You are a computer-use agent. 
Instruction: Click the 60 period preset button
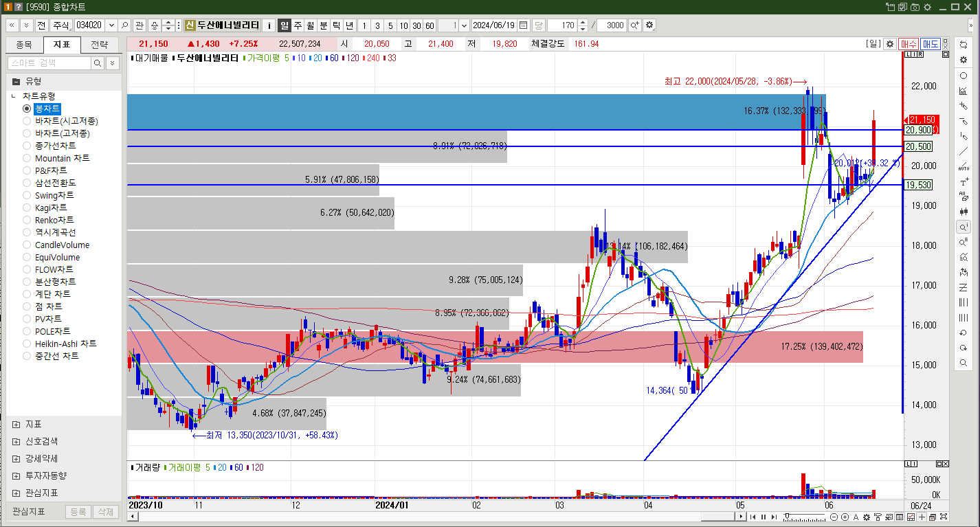(430, 25)
